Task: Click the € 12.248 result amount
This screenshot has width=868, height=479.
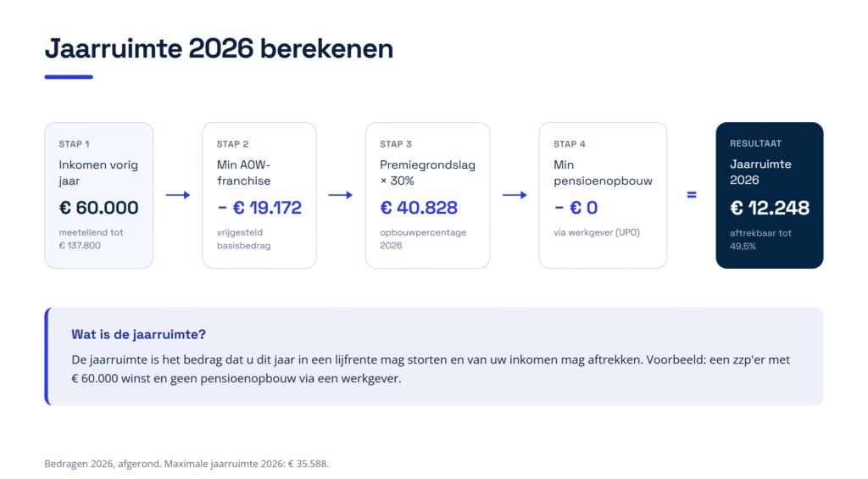Action: 770,209
